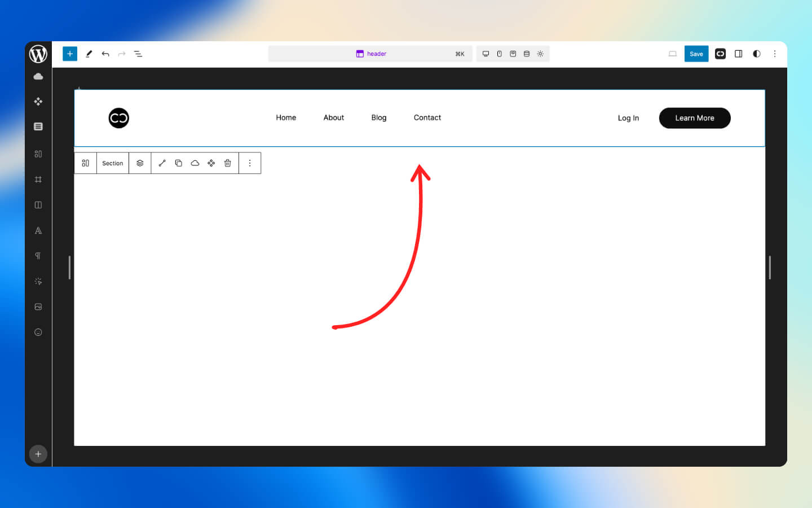Image resolution: width=812 pixels, height=508 pixels.
Task: Delete the section with trash icon
Action: click(x=228, y=163)
